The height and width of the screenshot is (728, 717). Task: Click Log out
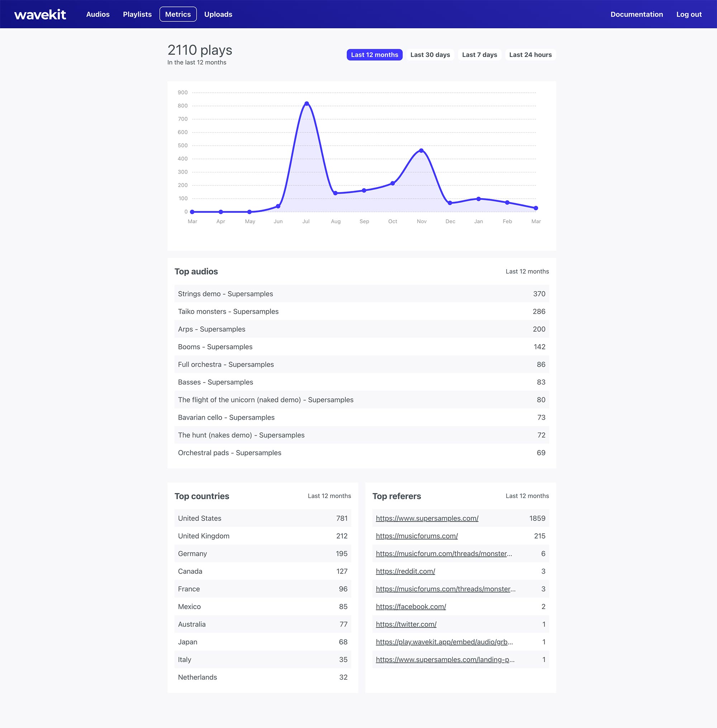pos(688,14)
